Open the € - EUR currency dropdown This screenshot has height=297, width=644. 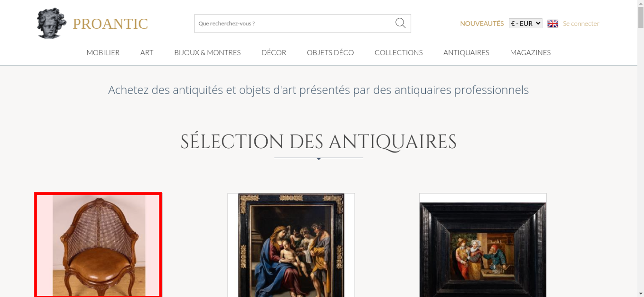coord(526,23)
